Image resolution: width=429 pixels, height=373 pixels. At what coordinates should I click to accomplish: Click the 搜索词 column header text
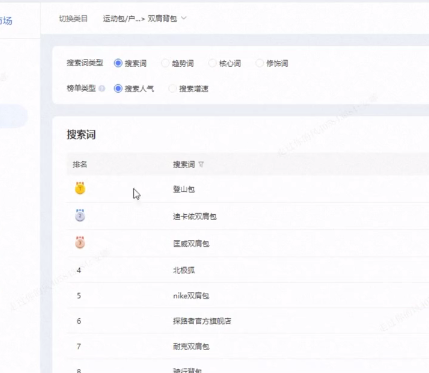pyautogui.click(x=184, y=164)
